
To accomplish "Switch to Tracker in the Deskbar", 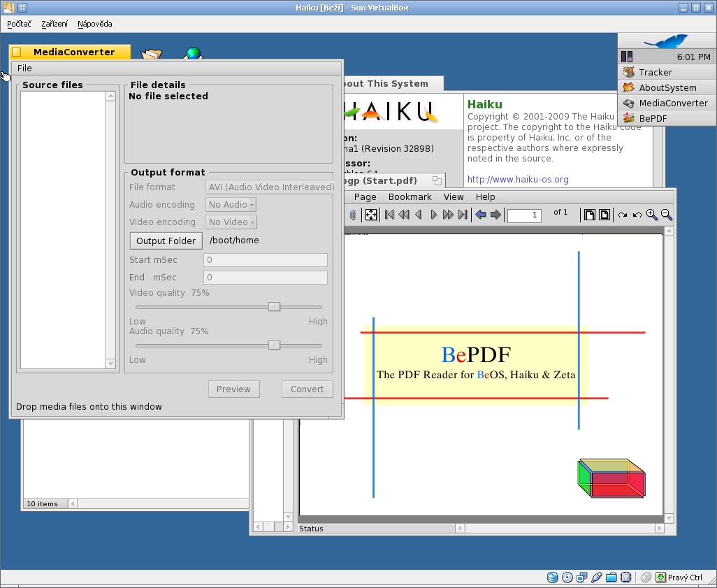I will tap(666, 72).
